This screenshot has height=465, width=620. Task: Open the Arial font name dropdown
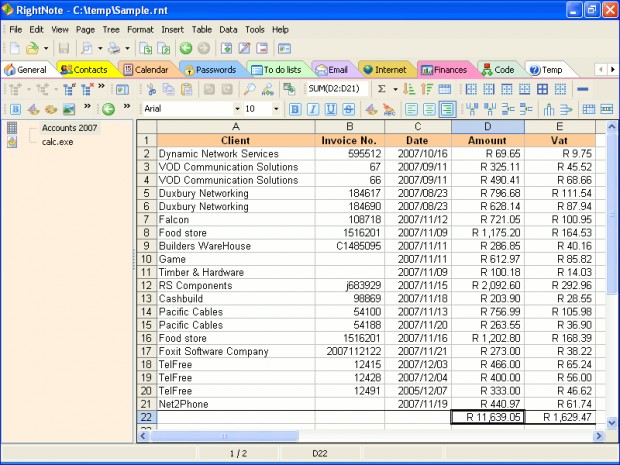(237, 109)
